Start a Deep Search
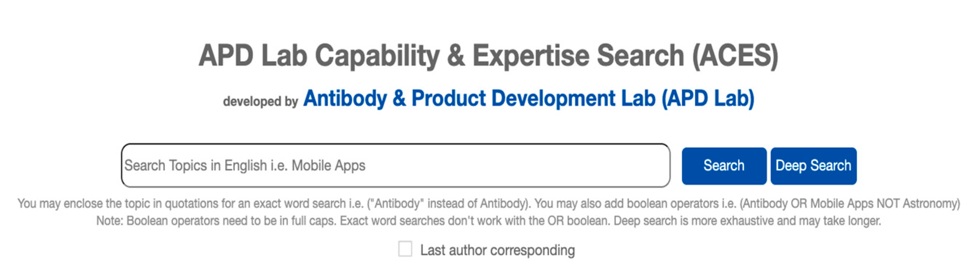The width and height of the screenshot is (980, 267). pyautogui.click(x=813, y=166)
